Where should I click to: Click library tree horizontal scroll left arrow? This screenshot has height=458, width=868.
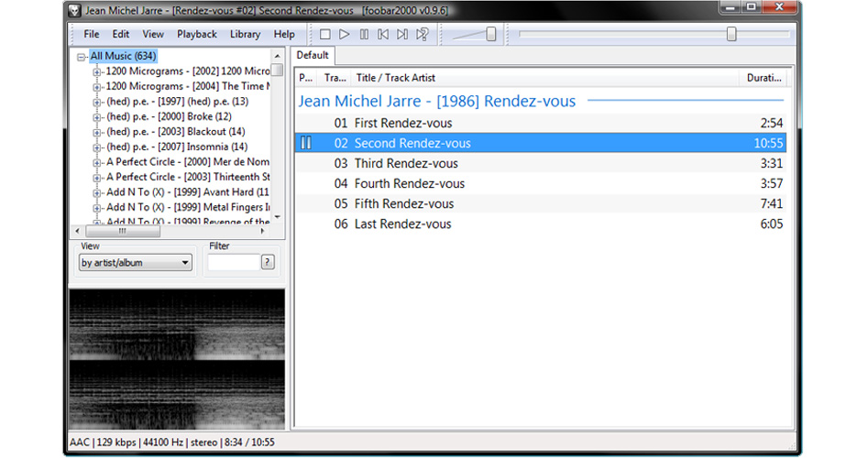coord(78,231)
